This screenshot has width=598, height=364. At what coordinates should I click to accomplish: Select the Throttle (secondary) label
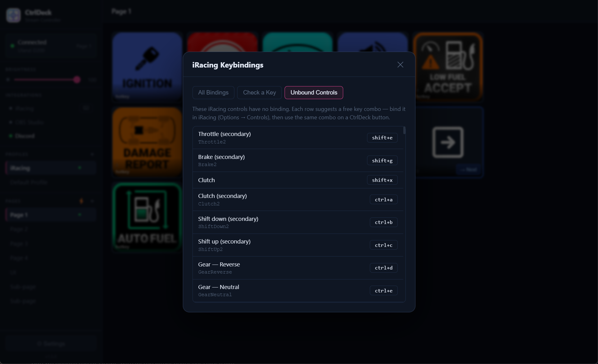coord(224,134)
